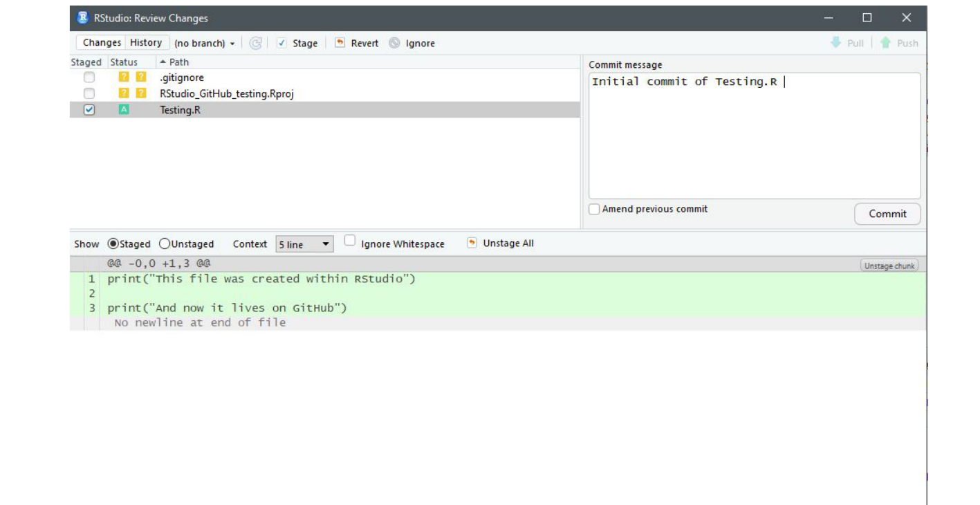This screenshot has height=505, width=980.
Task: Click the Staged column header
Action: (86, 62)
